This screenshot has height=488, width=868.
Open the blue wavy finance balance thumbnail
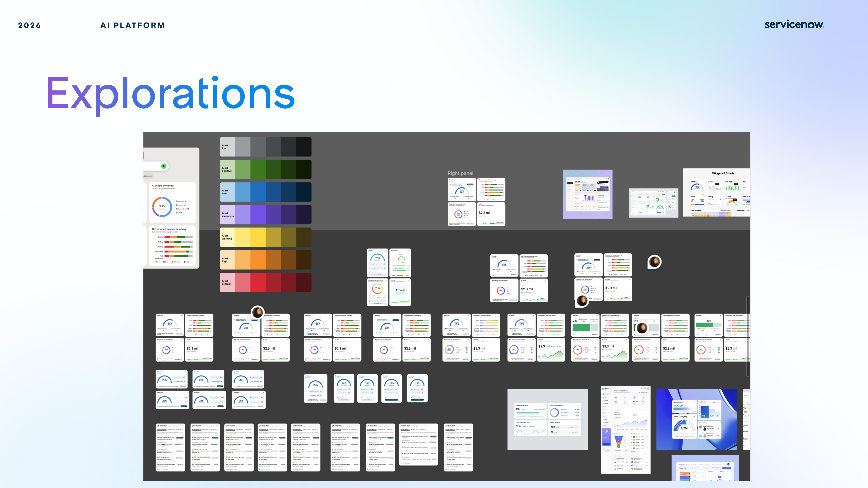697,419
